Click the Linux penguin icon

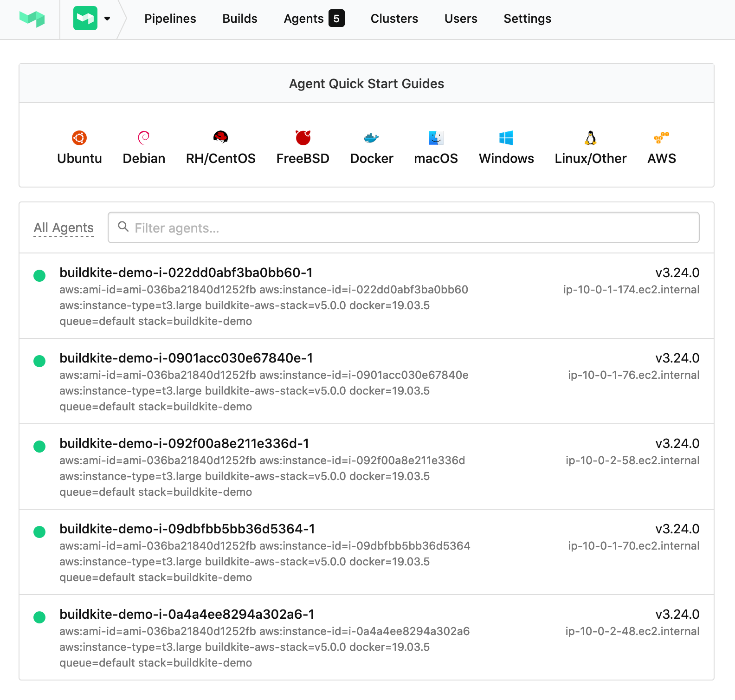pos(591,138)
